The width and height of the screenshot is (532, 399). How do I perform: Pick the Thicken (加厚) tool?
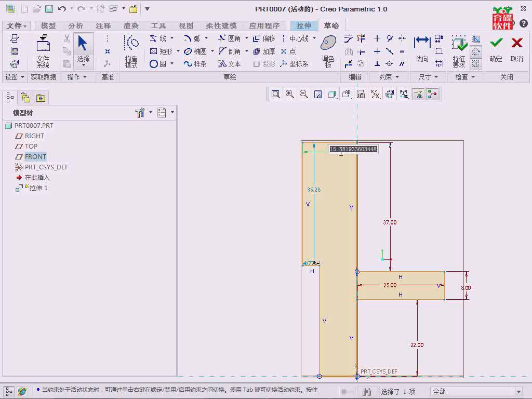[264, 51]
